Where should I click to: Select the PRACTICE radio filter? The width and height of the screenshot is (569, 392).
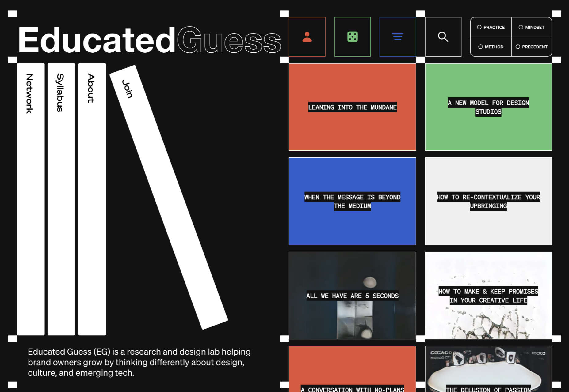pos(491,27)
